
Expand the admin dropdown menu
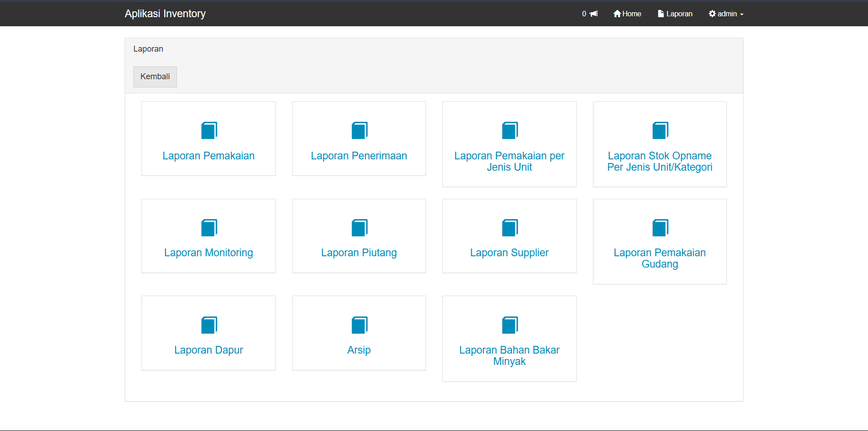pos(726,14)
